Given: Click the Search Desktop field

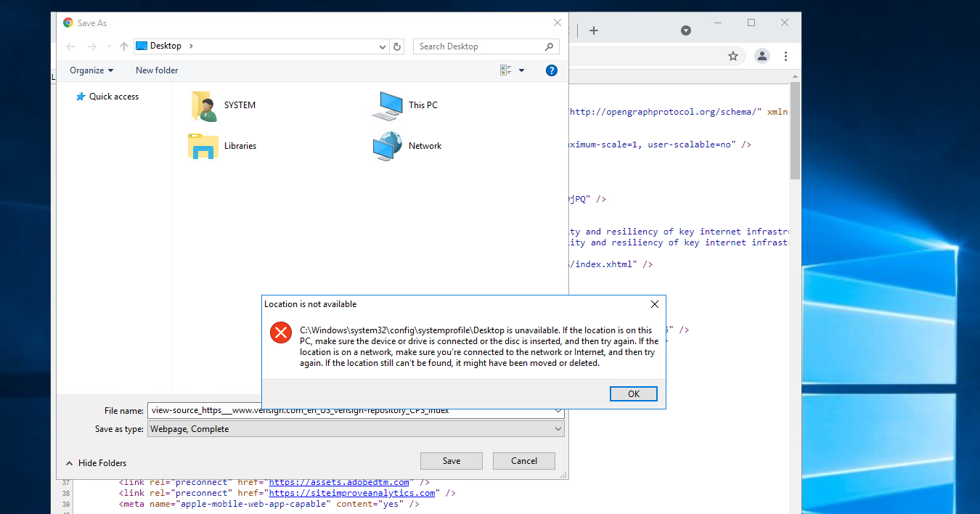Looking at the screenshot, I should [479, 46].
